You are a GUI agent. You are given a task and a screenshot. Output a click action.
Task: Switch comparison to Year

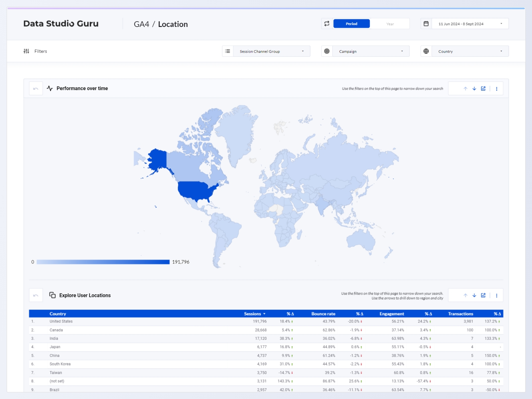(390, 24)
